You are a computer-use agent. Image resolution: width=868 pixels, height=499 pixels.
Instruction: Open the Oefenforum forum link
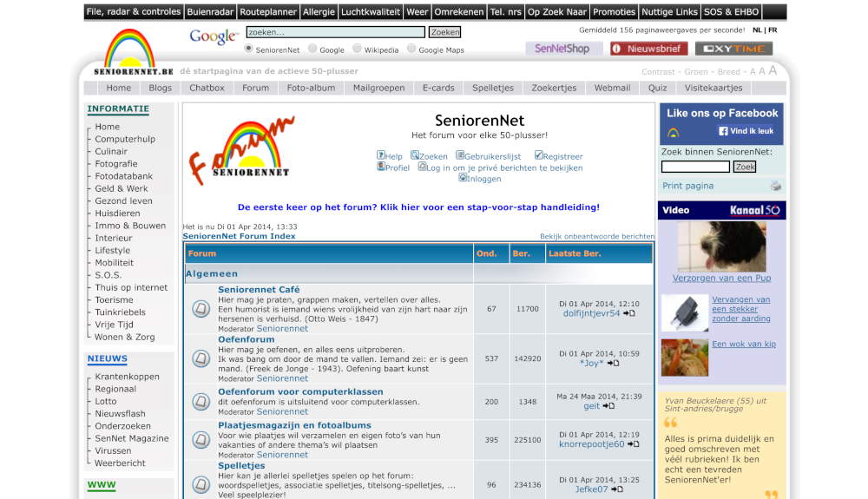[246, 339]
